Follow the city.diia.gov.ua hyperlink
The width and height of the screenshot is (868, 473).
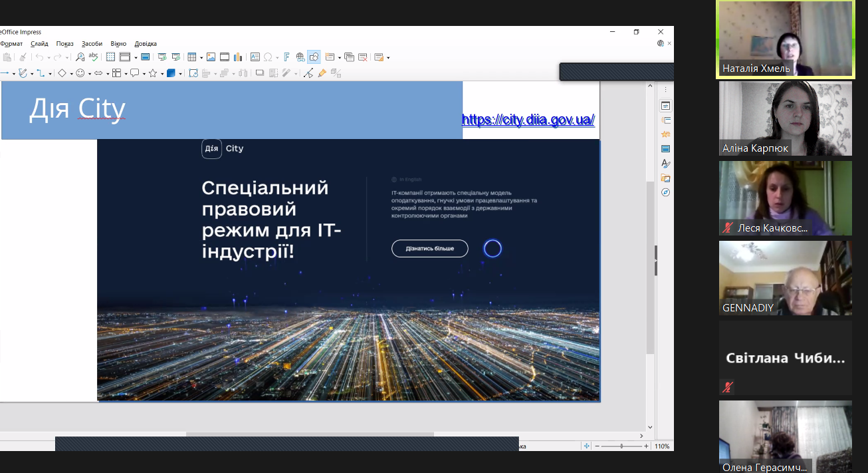click(x=528, y=120)
